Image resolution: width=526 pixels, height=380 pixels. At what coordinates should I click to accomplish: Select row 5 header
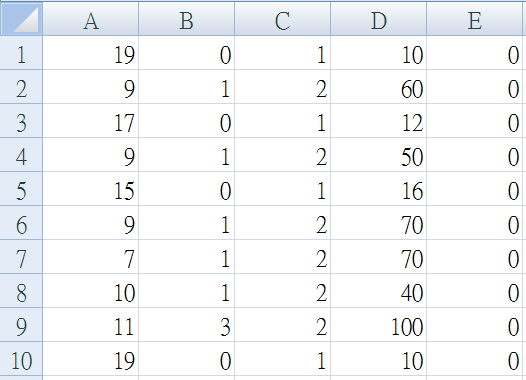[x=21, y=188]
